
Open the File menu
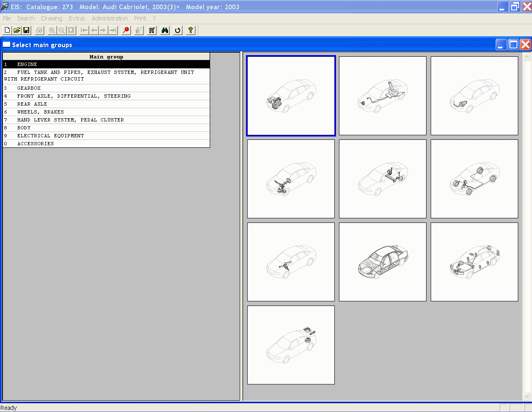coord(7,18)
